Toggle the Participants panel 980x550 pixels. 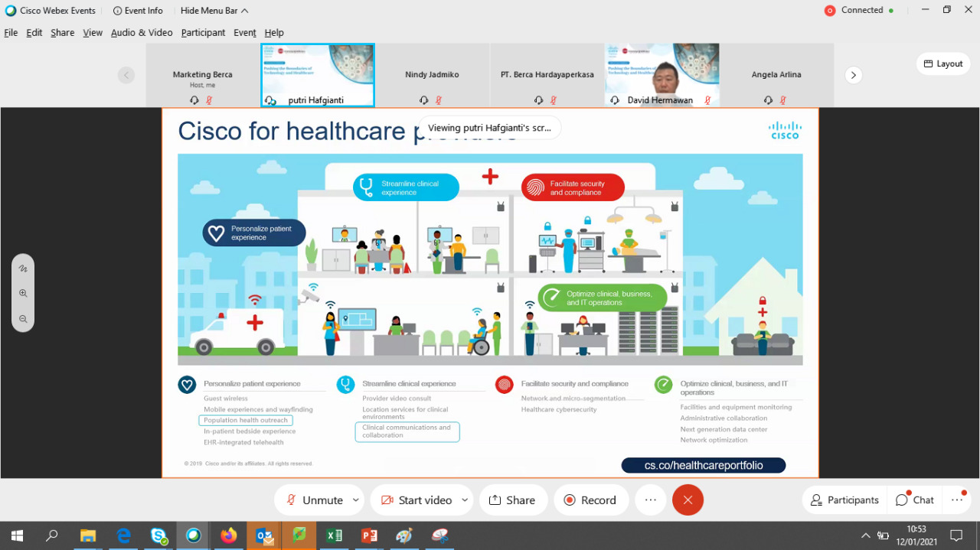tap(844, 500)
